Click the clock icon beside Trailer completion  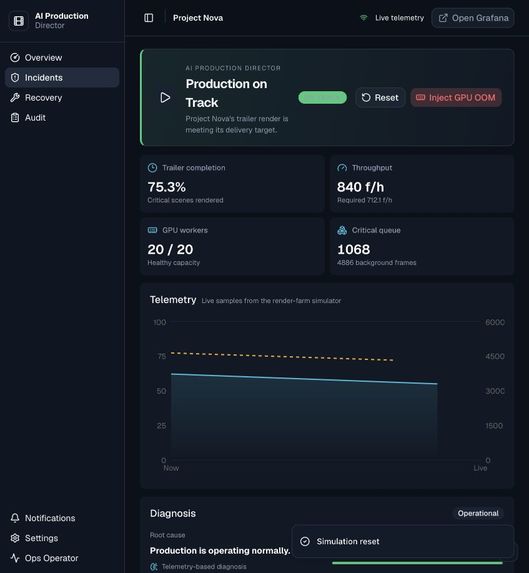152,168
